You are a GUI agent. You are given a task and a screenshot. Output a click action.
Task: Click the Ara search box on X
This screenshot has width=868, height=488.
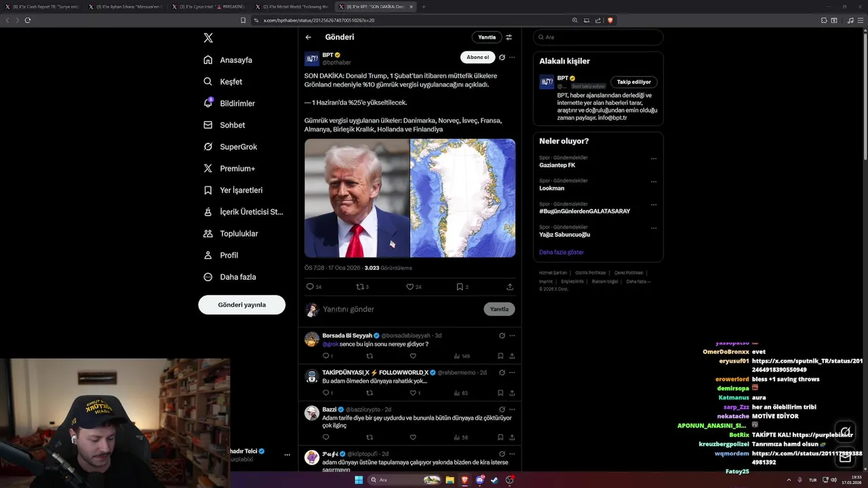pyautogui.click(x=598, y=37)
